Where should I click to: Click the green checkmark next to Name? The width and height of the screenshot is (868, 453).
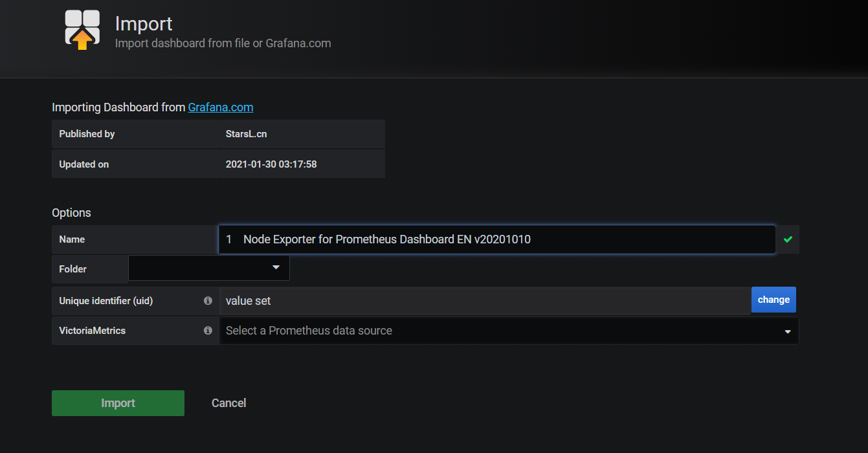click(x=788, y=239)
